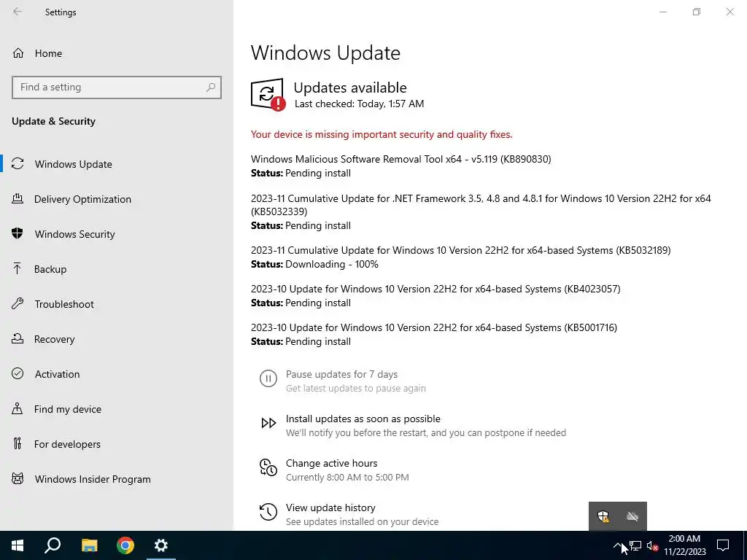Click the Find my device icon
747x560 pixels.
[18, 408]
